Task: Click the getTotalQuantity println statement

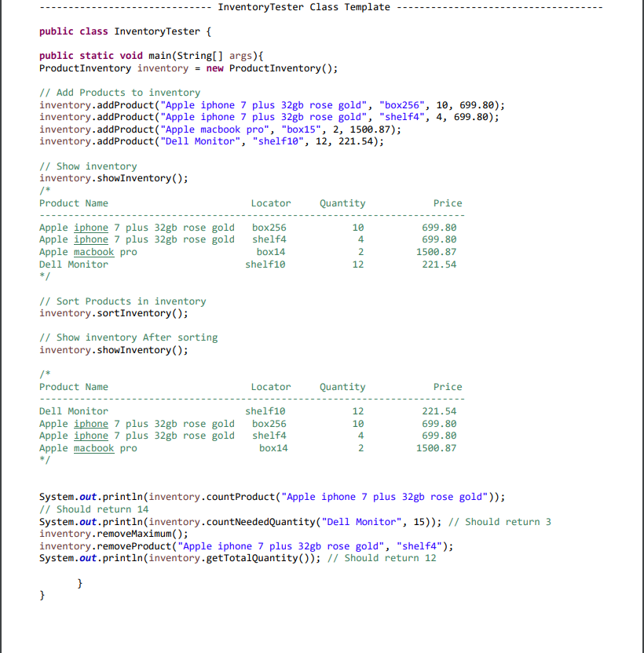Action: tap(180, 558)
